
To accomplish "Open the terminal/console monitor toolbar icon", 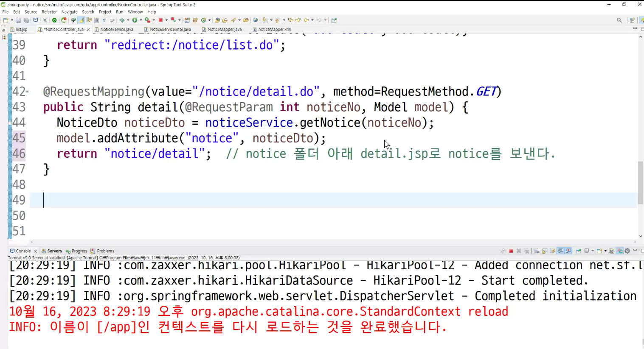I will pyautogui.click(x=35, y=20).
